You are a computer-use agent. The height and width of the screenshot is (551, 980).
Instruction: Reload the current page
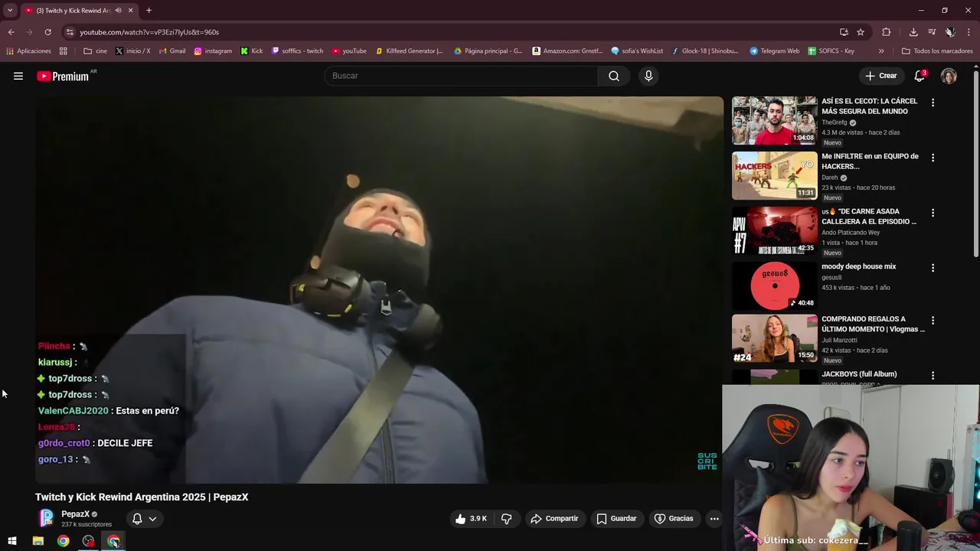click(x=47, y=32)
